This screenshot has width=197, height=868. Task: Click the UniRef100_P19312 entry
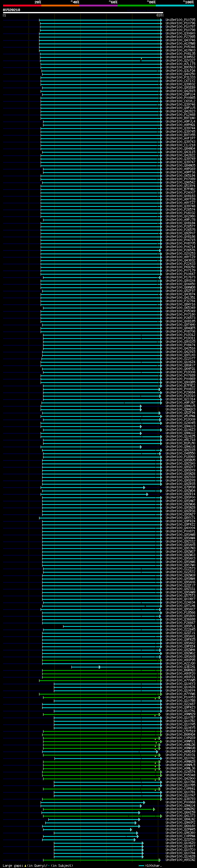point(180,335)
